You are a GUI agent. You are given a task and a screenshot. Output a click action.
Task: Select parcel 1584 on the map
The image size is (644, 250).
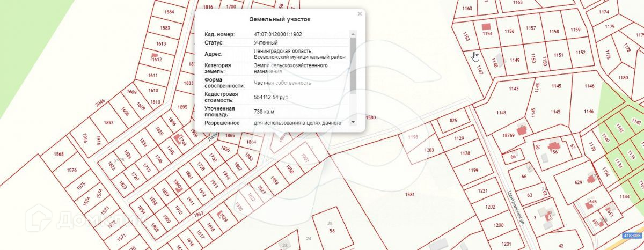point(169,12)
